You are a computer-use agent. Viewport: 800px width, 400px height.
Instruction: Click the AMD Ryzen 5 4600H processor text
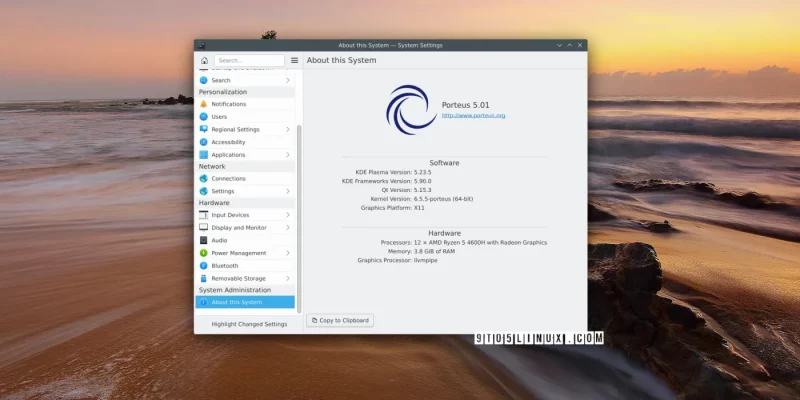pos(480,242)
